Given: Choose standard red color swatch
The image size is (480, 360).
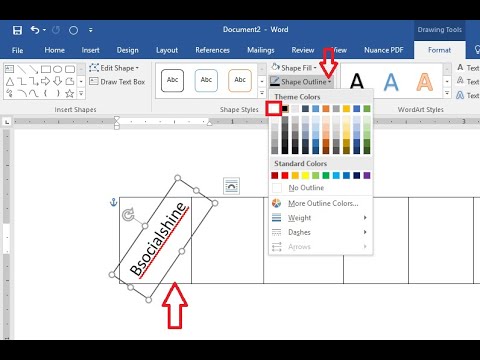Looking at the screenshot, I should (285, 176).
